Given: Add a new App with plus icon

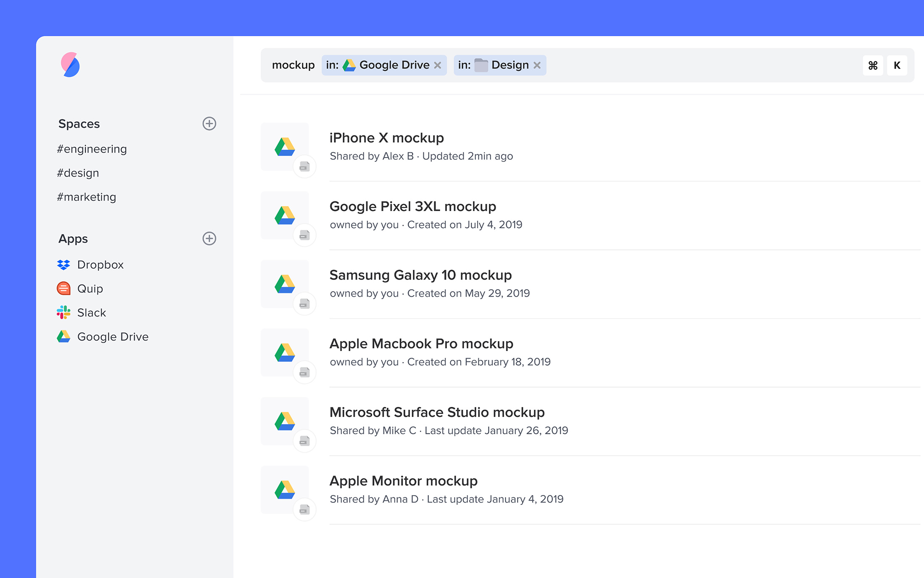Looking at the screenshot, I should click(209, 238).
